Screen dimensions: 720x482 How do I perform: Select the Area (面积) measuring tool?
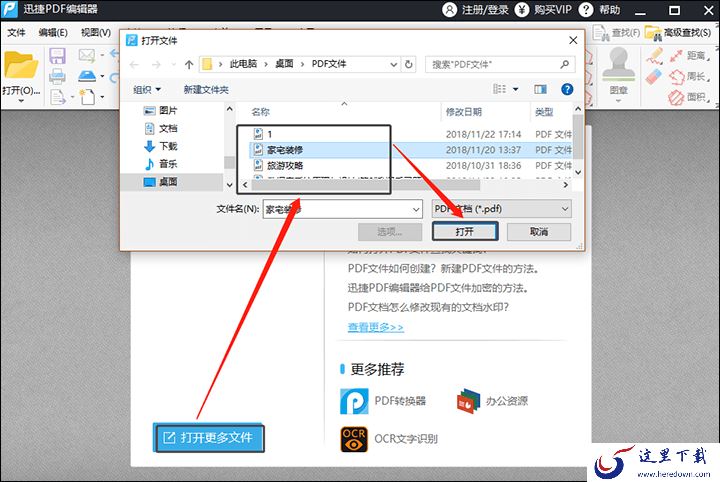pos(687,97)
